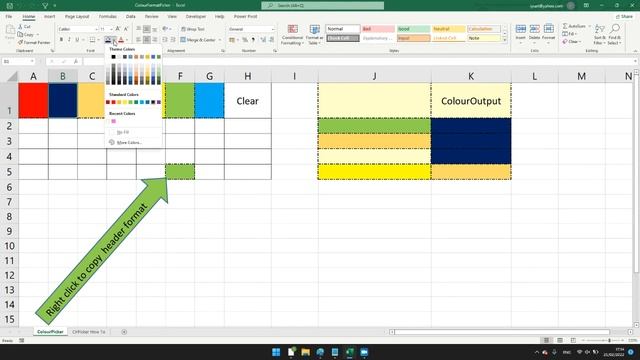Expand the cell styles gallery
The height and width of the screenshot is (360, 640).
(x=505, y=40)
